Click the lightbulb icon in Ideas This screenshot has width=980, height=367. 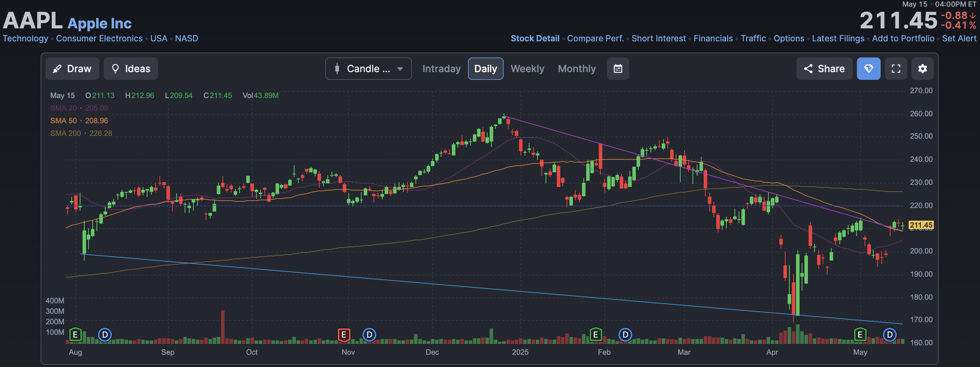click(x=115, y=69)
